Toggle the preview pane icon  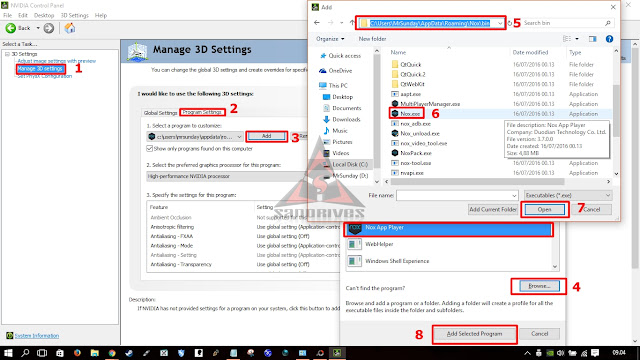click(x=593, y=39)
